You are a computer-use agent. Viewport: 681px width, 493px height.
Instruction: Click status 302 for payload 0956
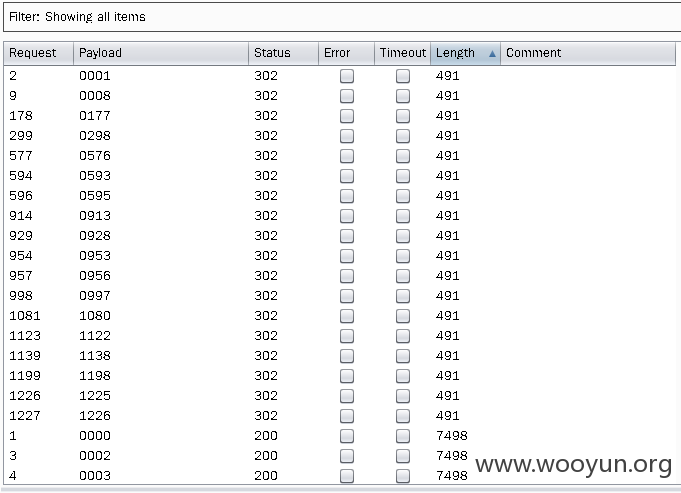(266, 276)
